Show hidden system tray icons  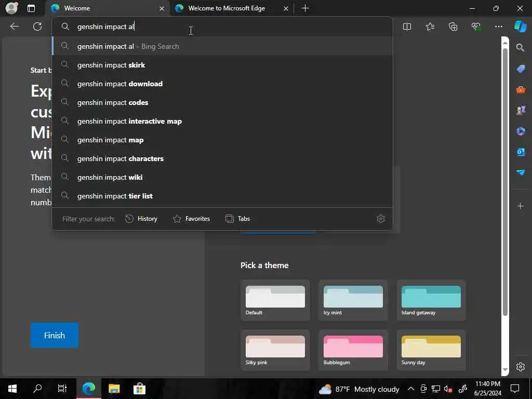click(x=410, y=389)
